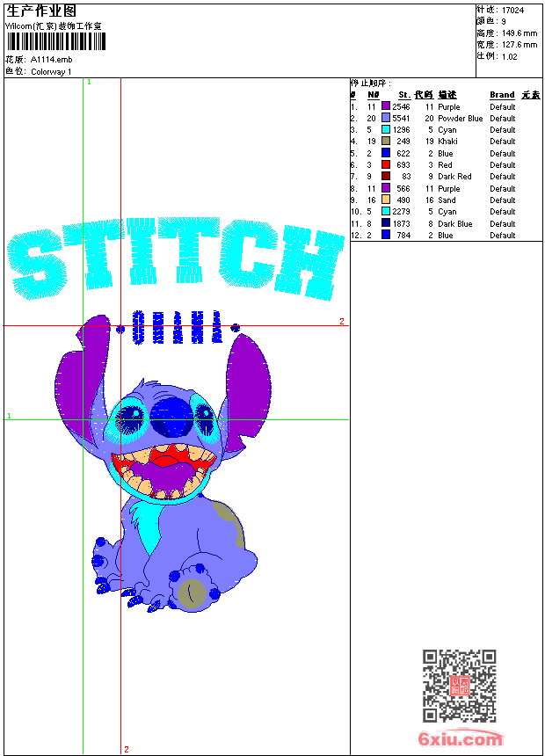Select the stitch count 1296
This screenshot has width=545, height=756.
pyautogui.click(x=401, y=130)
